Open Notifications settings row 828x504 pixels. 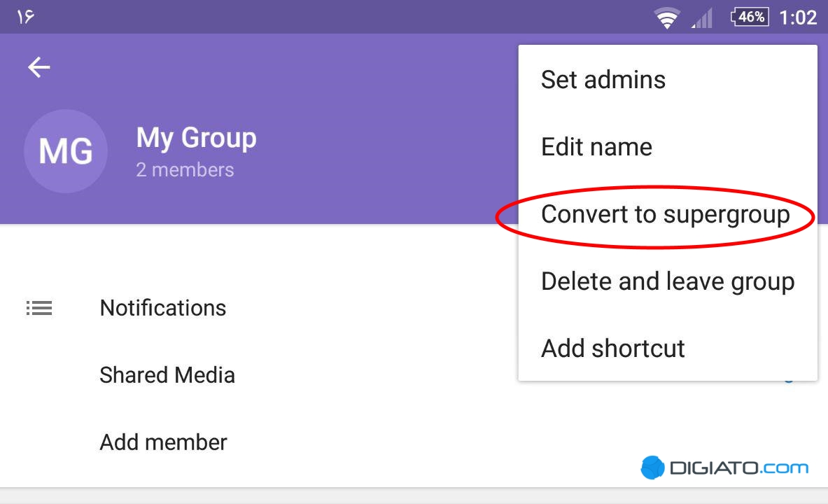tap(259, 307)
